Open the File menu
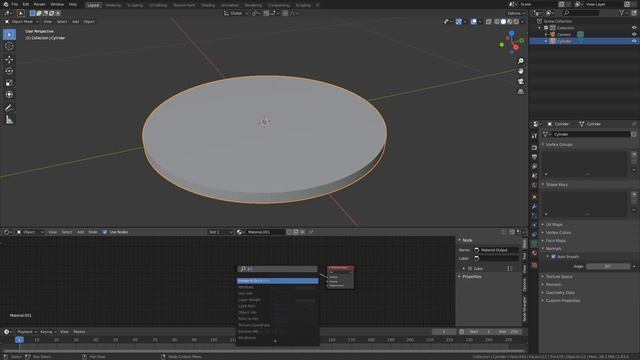The height and width of the screenshot is (360, 640). (x=14, y=4)
